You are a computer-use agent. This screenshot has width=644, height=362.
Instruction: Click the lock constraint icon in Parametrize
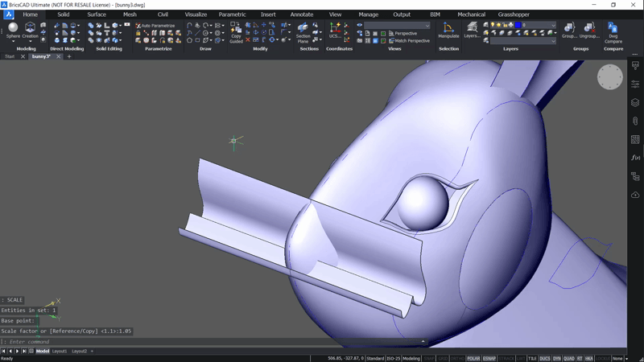point(138,33)
